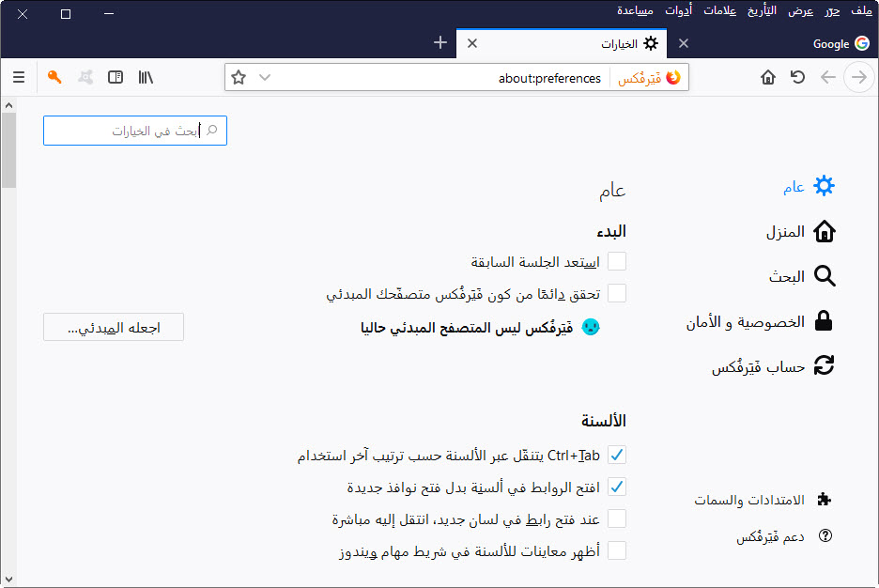This screenshot has width=879, height=588.
Task: Toggle the sidebar view icon
Action: (116, 77)
